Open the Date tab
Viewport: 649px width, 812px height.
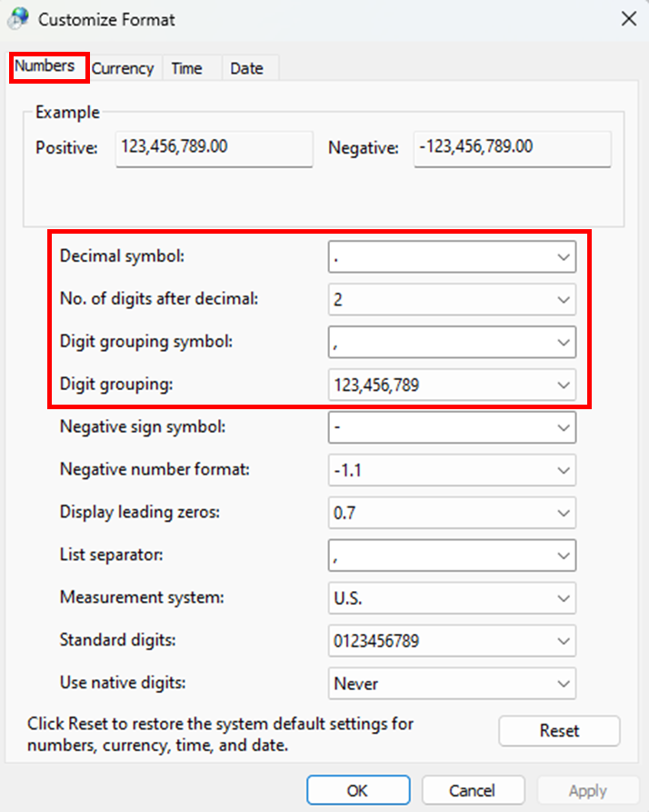[246, 68]
